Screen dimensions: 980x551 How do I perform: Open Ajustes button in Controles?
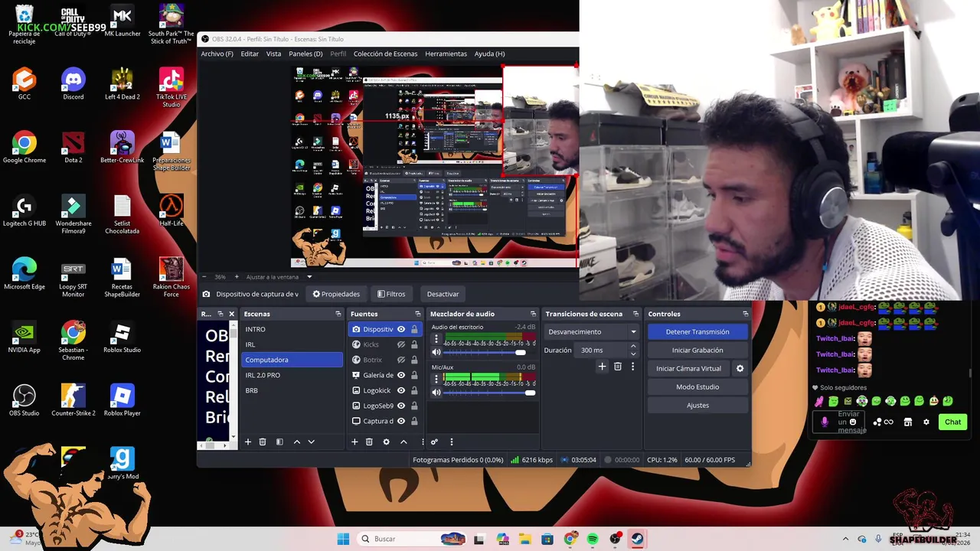(697, 405)
